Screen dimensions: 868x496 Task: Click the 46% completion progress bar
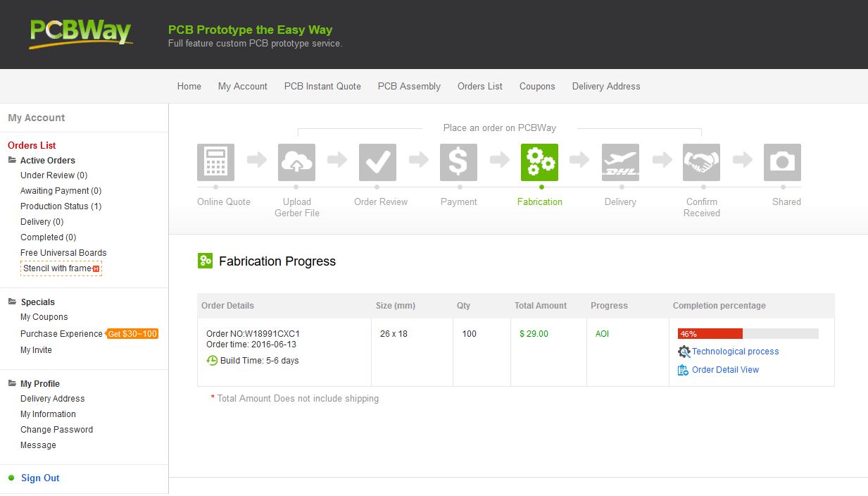tap(748, 334)
